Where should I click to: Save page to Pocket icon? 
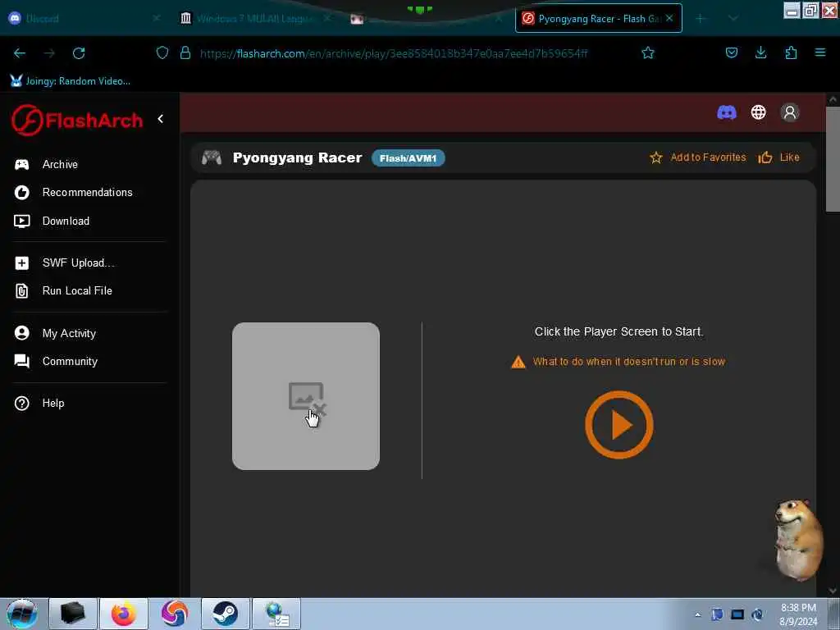[x=731, y=52]
